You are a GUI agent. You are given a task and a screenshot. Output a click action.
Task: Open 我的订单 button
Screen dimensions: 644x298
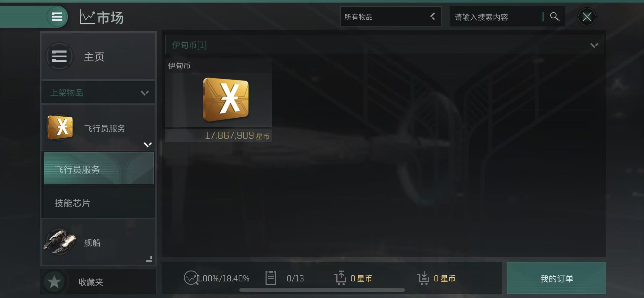[x=557, y=278]
